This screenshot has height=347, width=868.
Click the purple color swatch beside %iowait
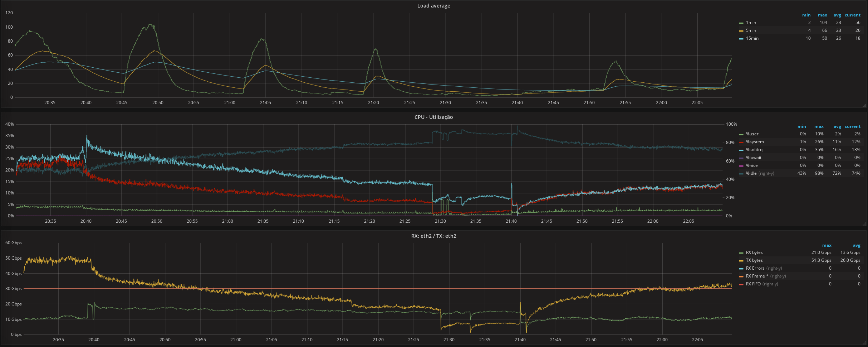(x=741, y=158)
